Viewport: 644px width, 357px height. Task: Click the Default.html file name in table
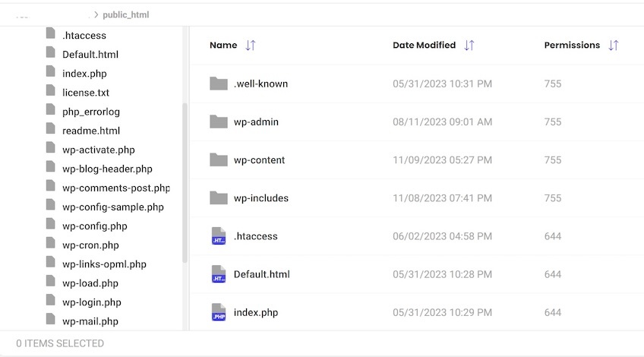[261, 274]
